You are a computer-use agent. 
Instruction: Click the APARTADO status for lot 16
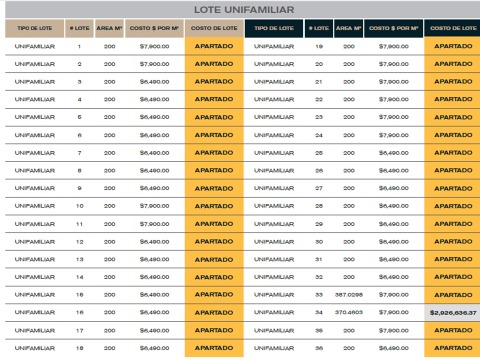coord(214,313)
